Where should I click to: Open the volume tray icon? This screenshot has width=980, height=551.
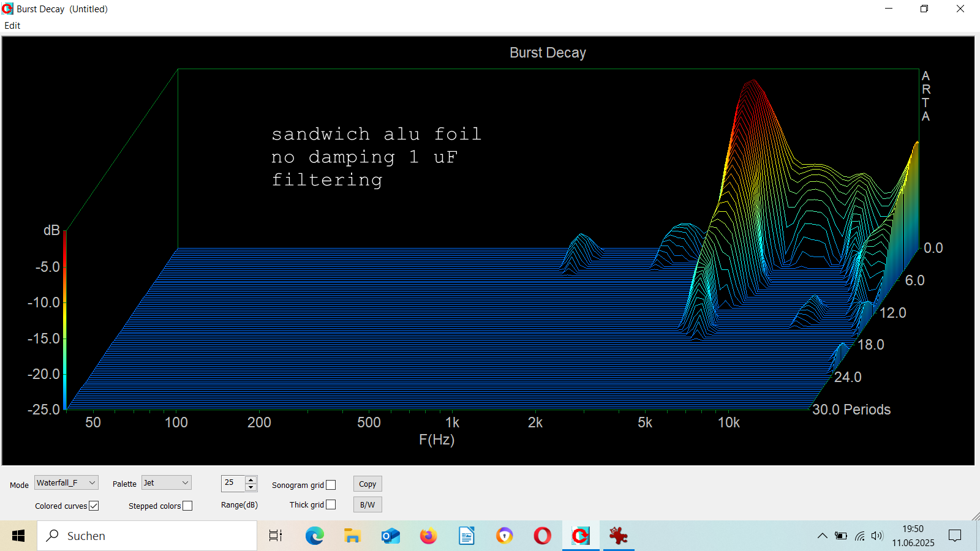877,536
